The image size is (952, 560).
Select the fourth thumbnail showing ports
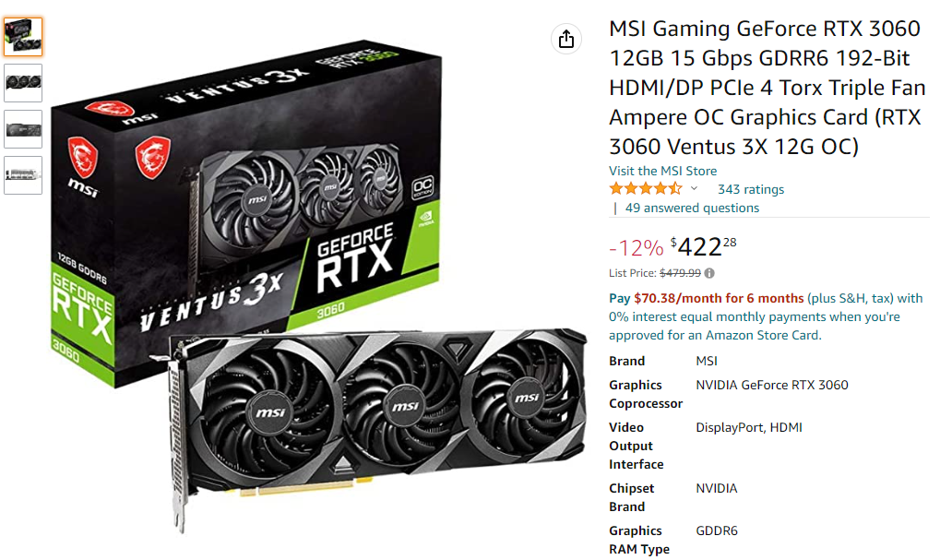pyautogui.click(x=23, y=175)
